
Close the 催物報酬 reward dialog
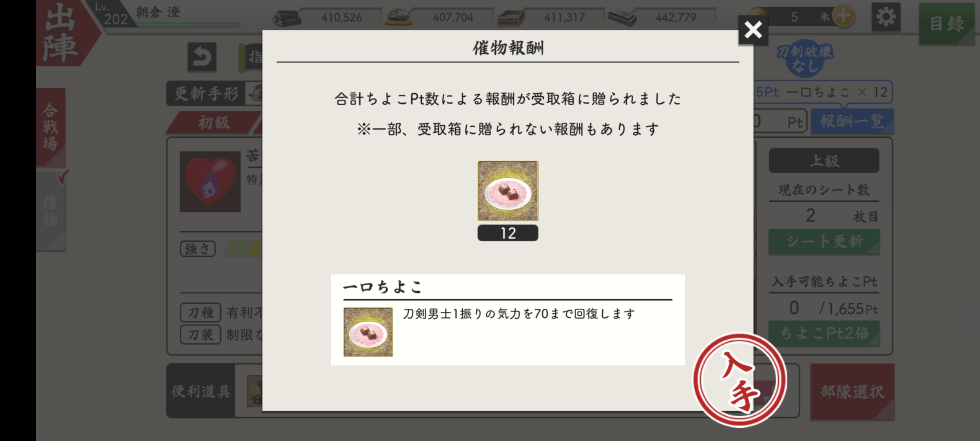pyautogui.click(x=753, y=30)
